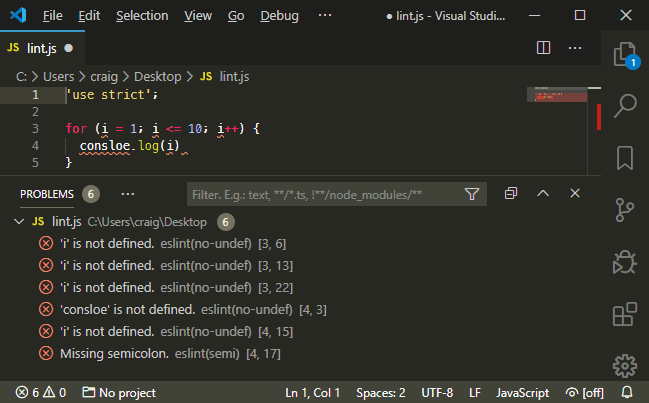Open the Manage settings gear
Screen dimensions: 649x403
625,366
